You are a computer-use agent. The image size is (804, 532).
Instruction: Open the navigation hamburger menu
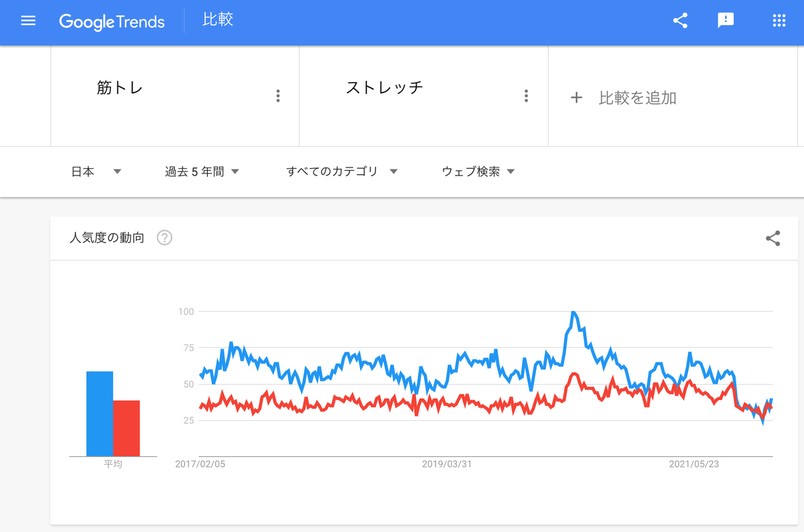(28, 20)
